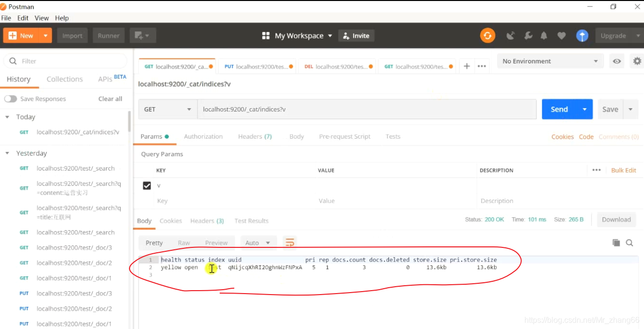Open the View menu
The width and height of the screenshot is (644, 329).
(42, 18)
